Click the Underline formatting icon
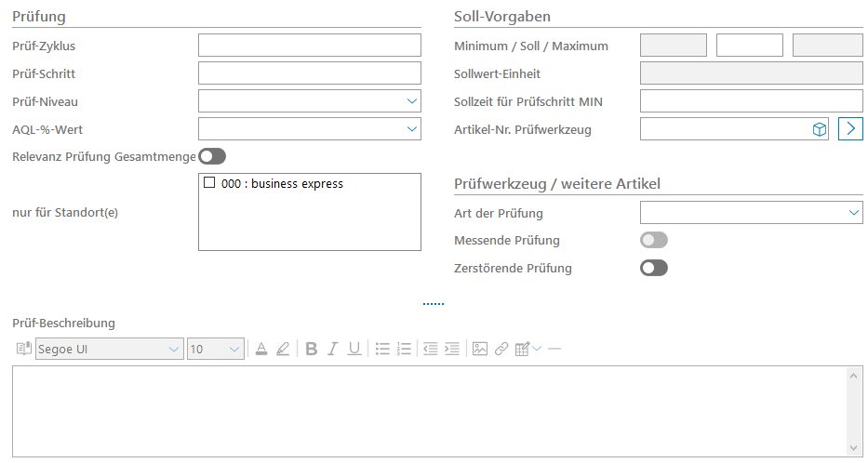This screenshot has height=463, width=868. (354, 349)
